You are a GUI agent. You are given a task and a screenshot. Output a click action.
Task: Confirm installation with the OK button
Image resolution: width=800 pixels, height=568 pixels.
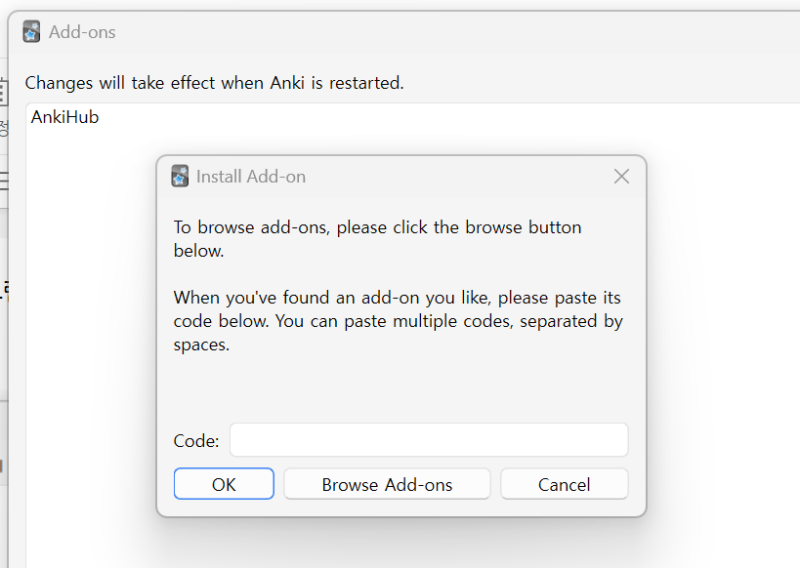coord(224,484)
